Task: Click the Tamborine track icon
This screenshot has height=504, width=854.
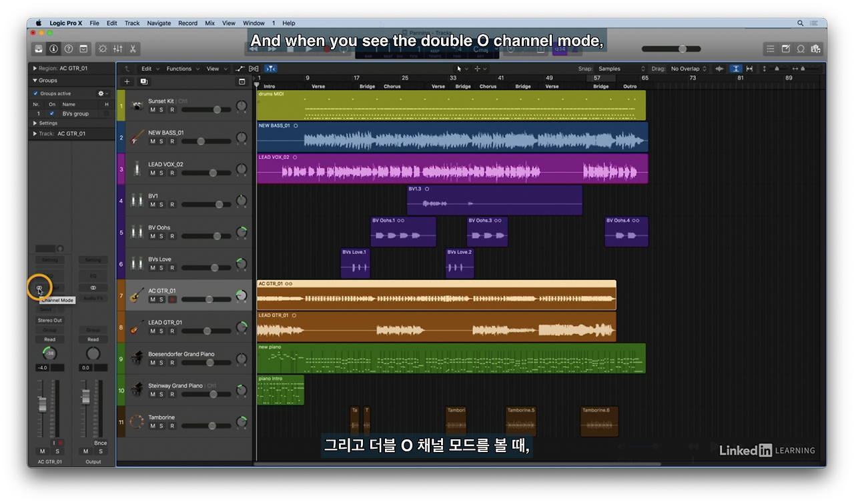Action: click(x=137, y=421)
